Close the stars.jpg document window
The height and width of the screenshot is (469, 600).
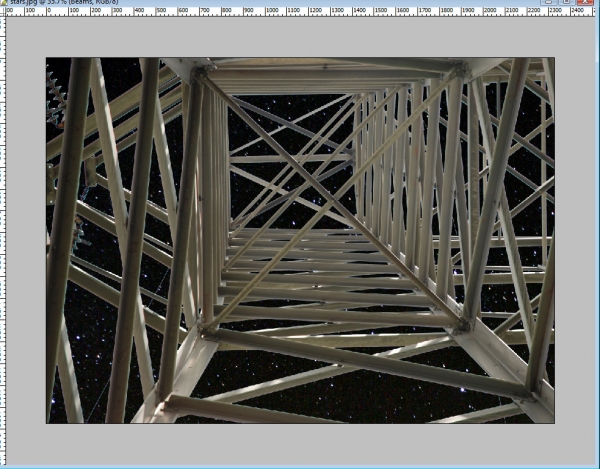coord(585,2)
